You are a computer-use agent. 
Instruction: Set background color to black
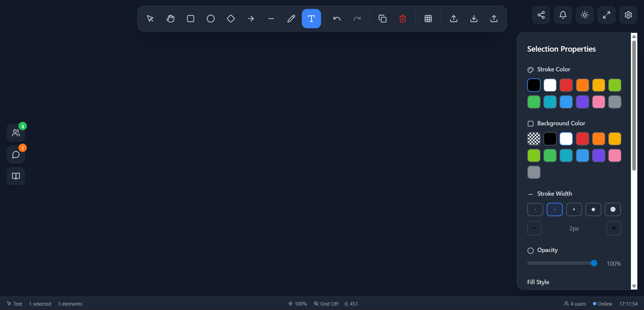550,139
